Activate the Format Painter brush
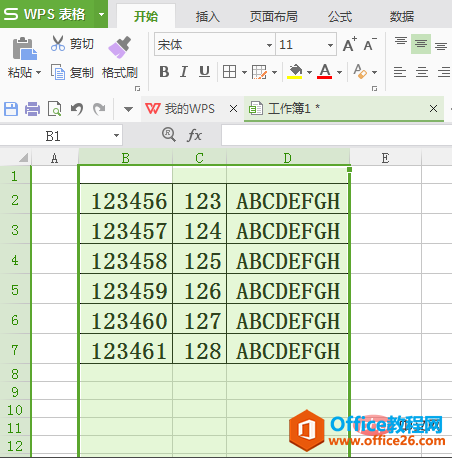452x458 pixels. point(119,47)
